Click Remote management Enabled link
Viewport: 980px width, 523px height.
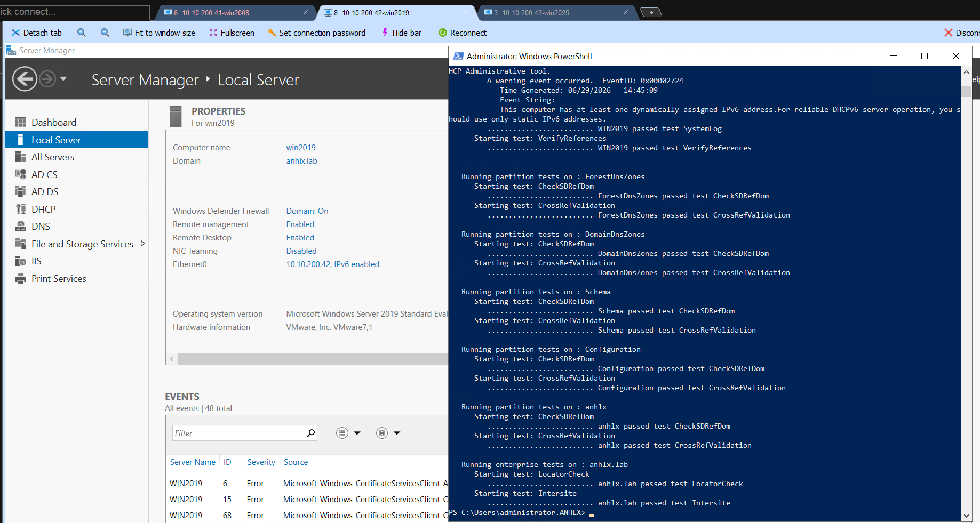point(300,224)
